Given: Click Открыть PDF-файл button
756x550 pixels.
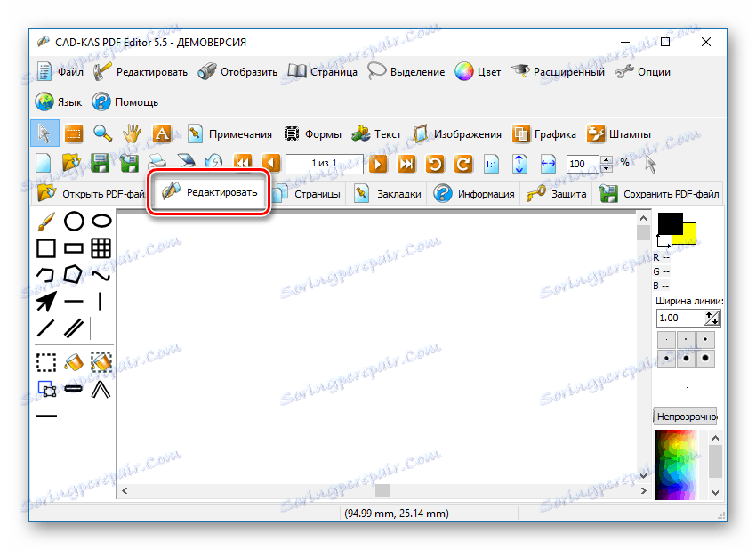Looking at the screenshot, I should coord(91,194).
